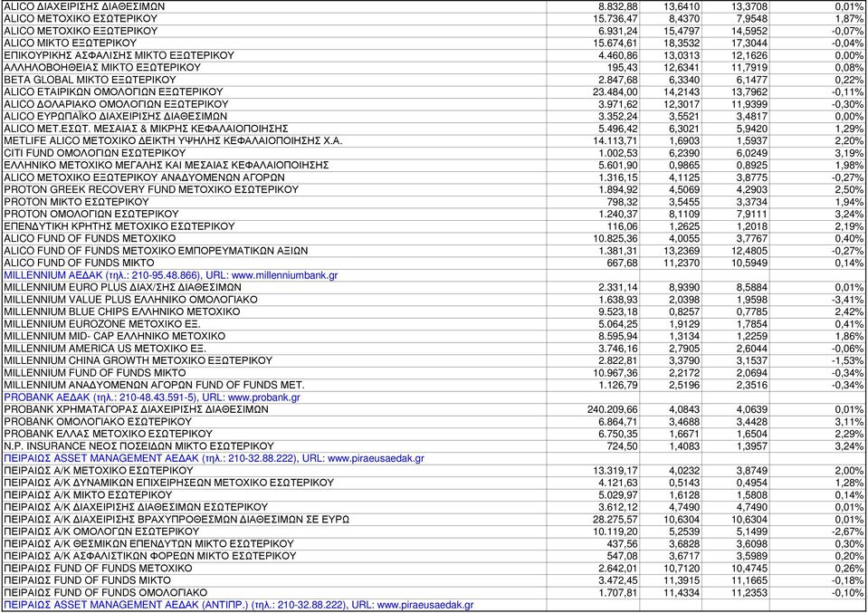Select ALICO ΕΥΡΩΠΑΪΚΟ ΔΙΑΧΕΙΡΙΣΗΣ ΔΙΑΘΕΣΙΜΩΝ row
Image resolution: width=868 pixels, height=613 pixels.
(434, 116)
